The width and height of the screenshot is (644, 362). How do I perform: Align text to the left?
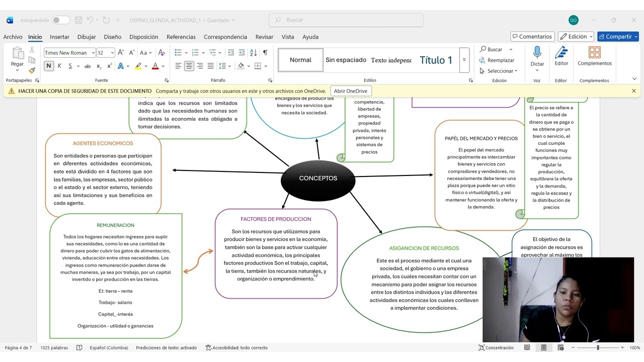point(178,66)
